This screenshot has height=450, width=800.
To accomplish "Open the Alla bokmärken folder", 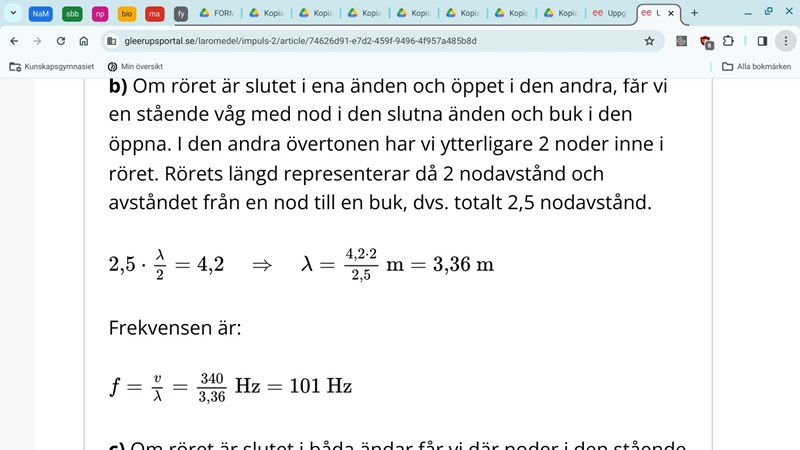I will (756, 66).
